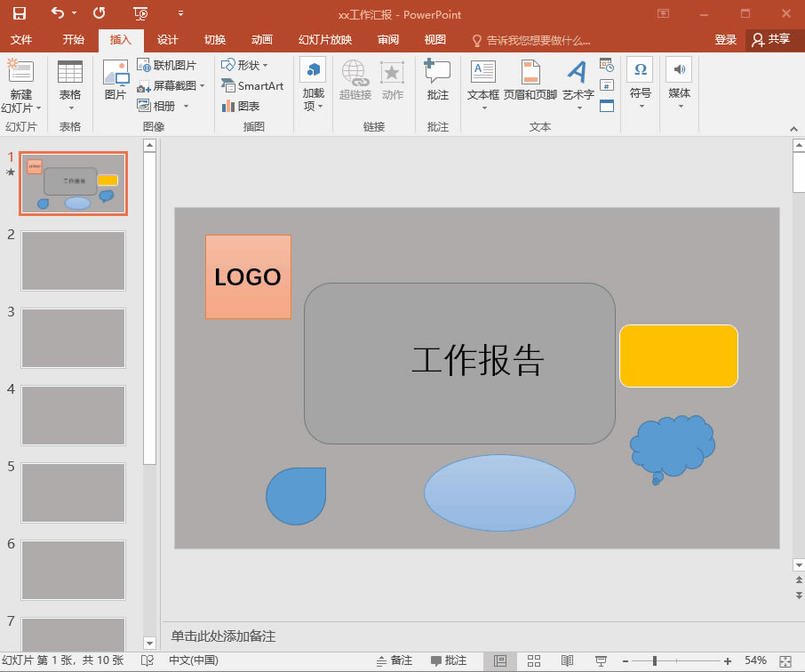Open the SmartArt insertion dialog
Screen dimensions: 805x672
click(253, 85)
